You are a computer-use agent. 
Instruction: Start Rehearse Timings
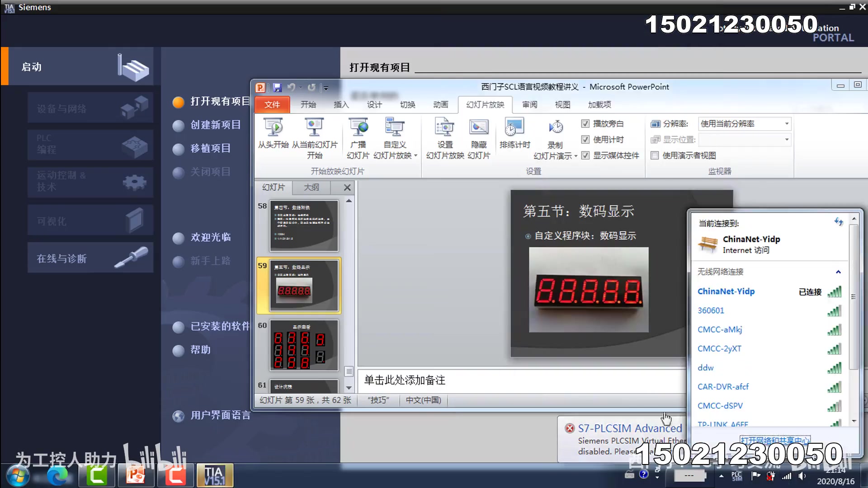[514, 133]
